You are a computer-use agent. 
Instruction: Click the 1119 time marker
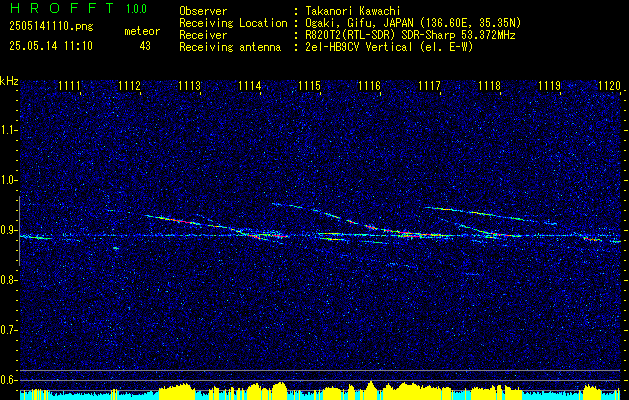point(549,86)
